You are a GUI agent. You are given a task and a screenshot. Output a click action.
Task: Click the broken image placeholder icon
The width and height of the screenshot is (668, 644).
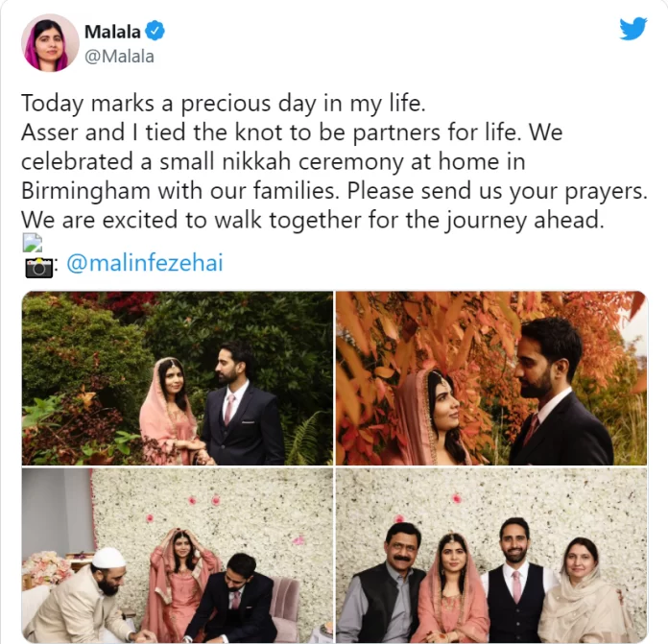click(33, 243)
